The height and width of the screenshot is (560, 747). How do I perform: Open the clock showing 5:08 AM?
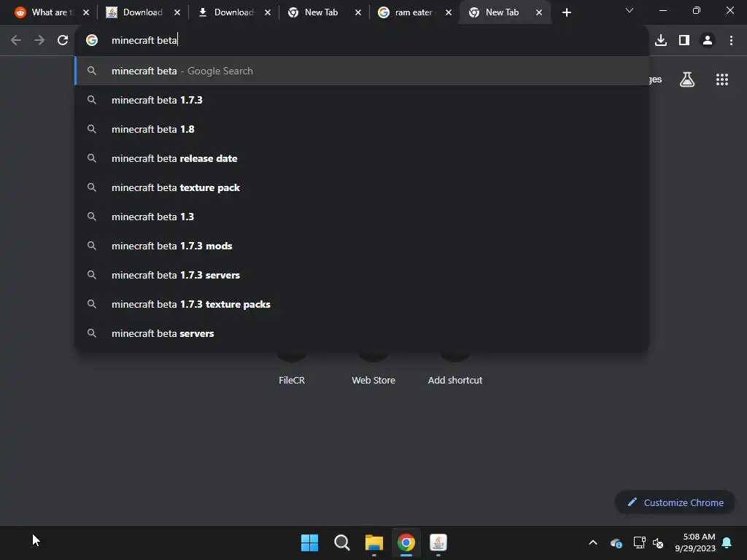pyautogui.click(x=695, y=542)
